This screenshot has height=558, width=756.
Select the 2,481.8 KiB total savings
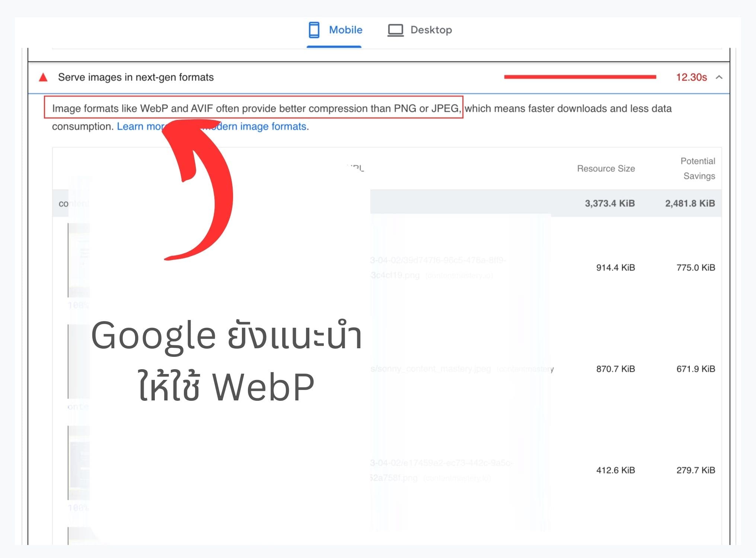pyautogui.click(x=690, y=203)
